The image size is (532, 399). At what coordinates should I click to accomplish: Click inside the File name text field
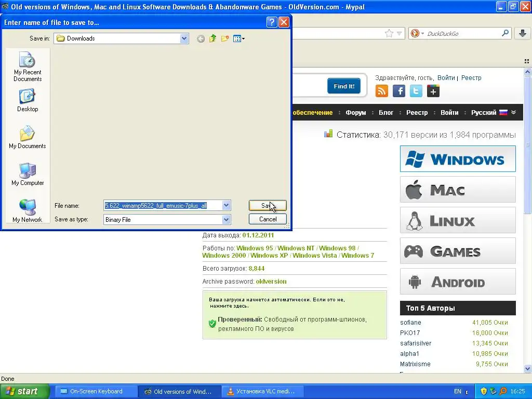163,205
